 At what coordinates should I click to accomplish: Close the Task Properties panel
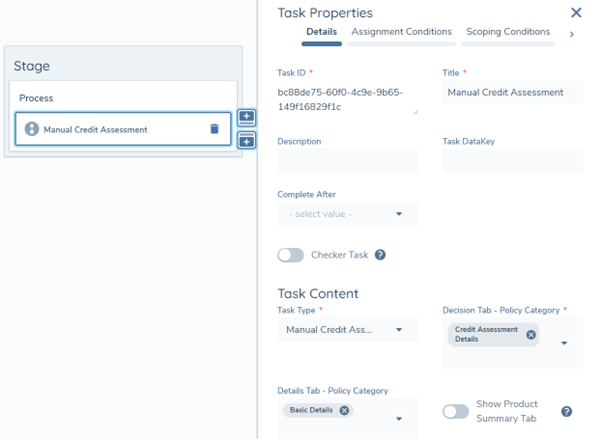click(x=576, y=13)
